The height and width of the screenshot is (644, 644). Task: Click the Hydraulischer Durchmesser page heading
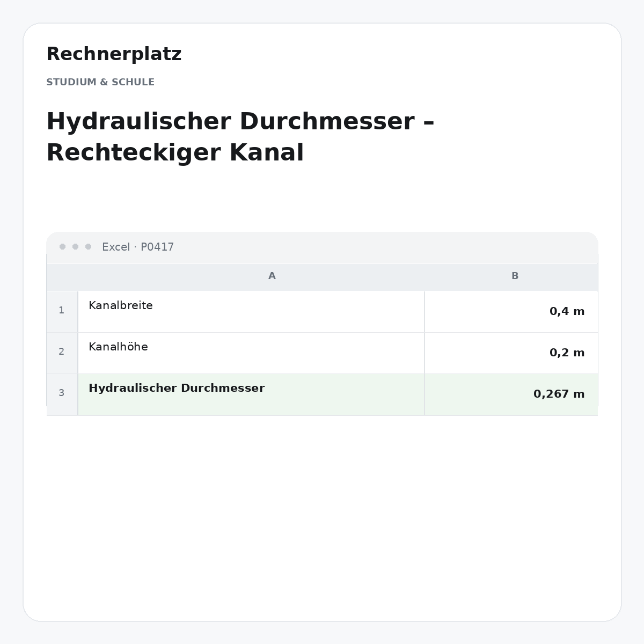tap(240, 137)
